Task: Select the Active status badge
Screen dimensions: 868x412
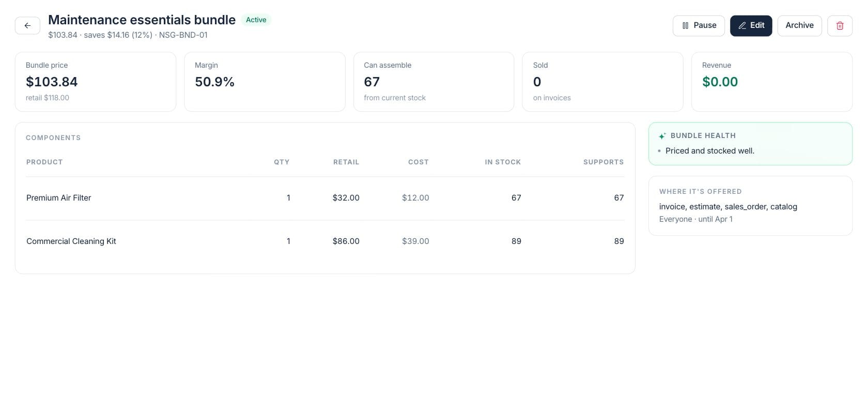Action: pos(256,20)
